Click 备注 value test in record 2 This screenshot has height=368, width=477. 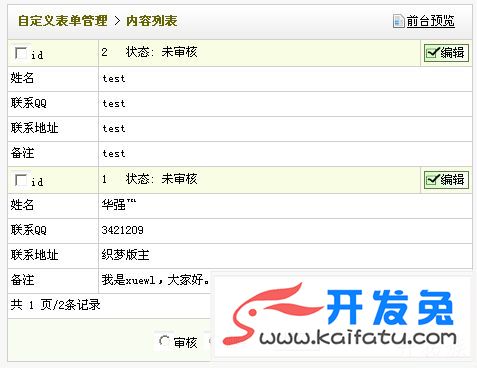coord(114,154)
